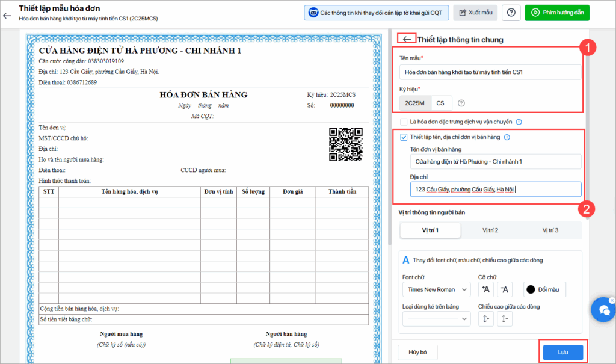The height and width of the screenshot is (364, 616).
Task: Decrease line height between rows
Action: click(x=504, y=319)
